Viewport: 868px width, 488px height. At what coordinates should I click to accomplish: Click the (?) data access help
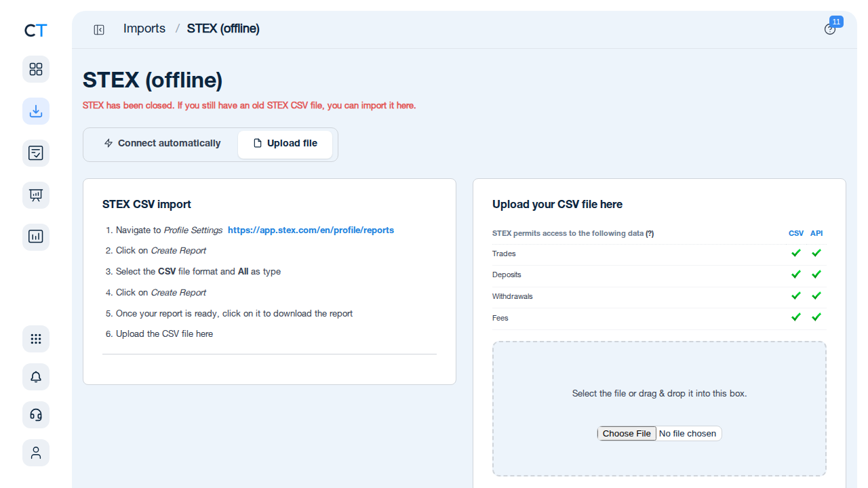pos(650,233)
